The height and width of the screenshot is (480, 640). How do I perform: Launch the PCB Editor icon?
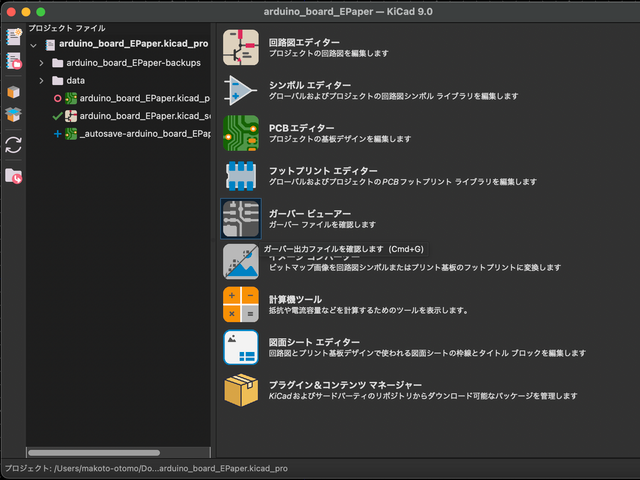click(241, 133)
